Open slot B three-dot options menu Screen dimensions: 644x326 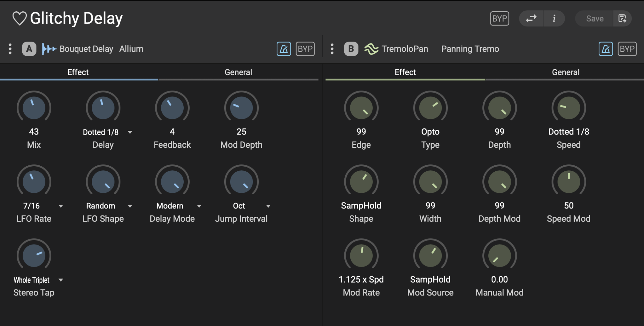click(x=332, y=49)
